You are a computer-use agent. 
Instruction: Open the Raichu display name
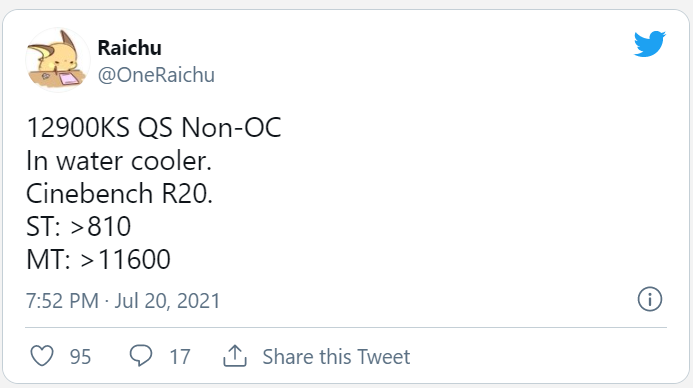tap(129, 48)
